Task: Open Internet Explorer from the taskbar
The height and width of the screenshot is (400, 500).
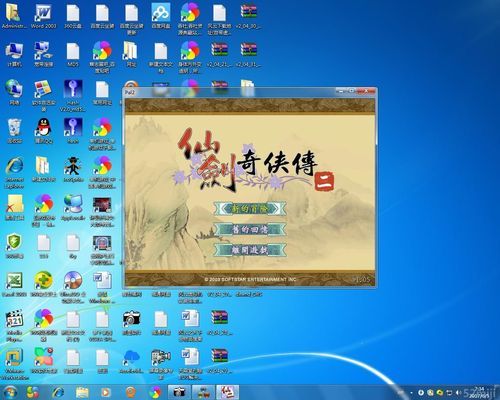Action: [58, 392]
